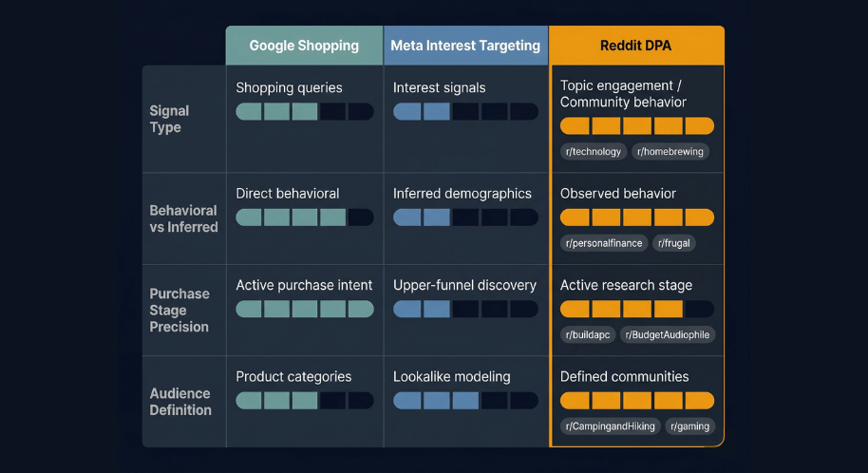Click the Inferred demographics text
This screenshot has height=473, width=868.
(462, 194)
